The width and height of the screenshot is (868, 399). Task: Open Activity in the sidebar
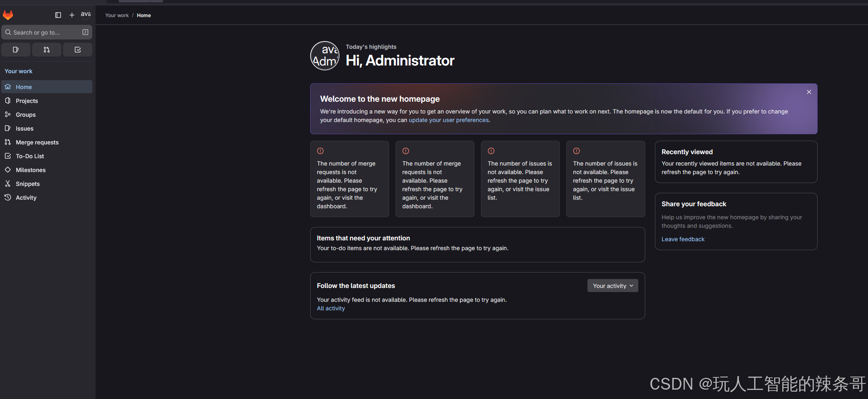47,197
